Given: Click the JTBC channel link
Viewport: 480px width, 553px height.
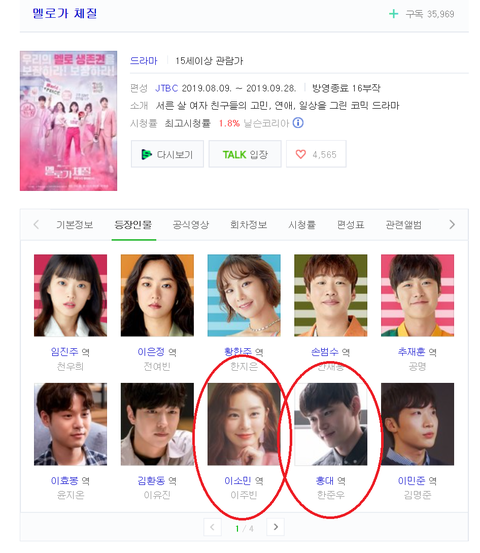Looking at the screenshot, I should coord(166,88).
